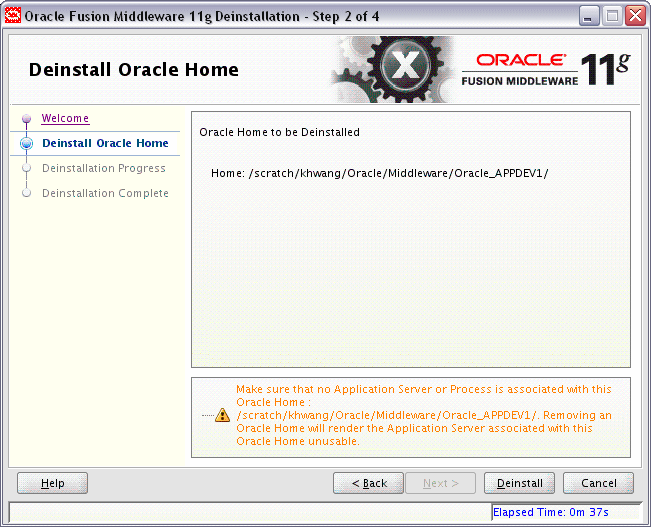Screen dimensions: 651x527
Task: Click the warning triangle icon
Action: [223, 415]
